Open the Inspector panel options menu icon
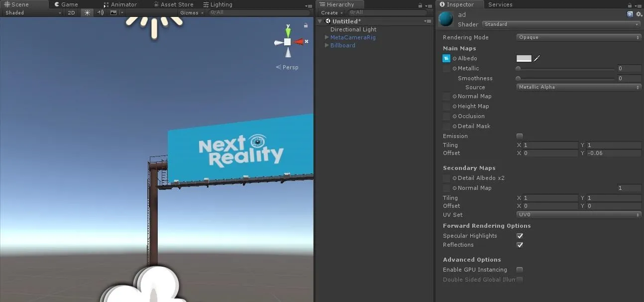This screenshot has width=644, height=302. click(x=639, y=5)
